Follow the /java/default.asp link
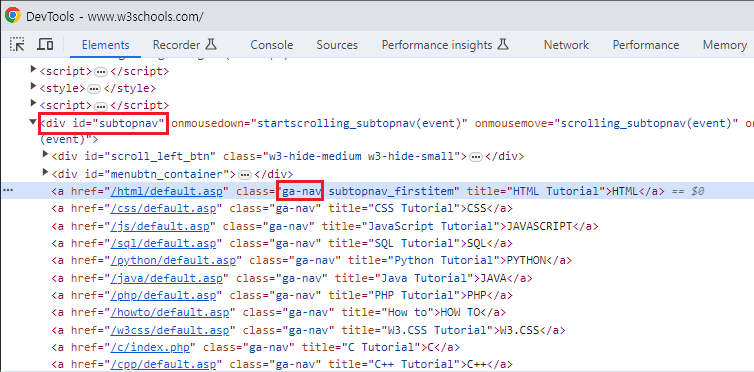 (x=166, y=278)
